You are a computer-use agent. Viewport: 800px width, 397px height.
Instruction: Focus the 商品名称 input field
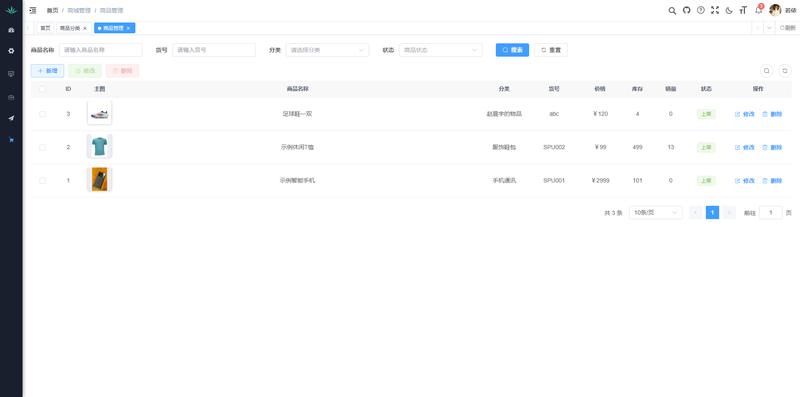pyautogui.click(x=101, y=50)
